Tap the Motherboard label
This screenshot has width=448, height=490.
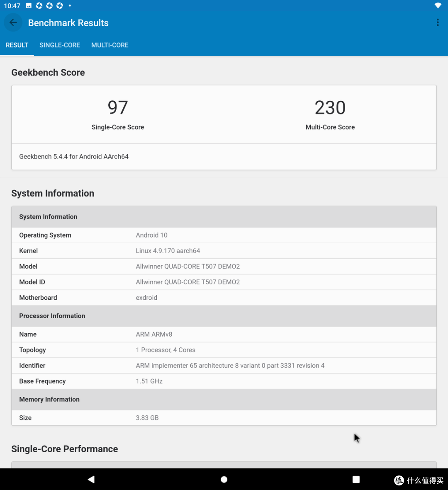(38, 298)
